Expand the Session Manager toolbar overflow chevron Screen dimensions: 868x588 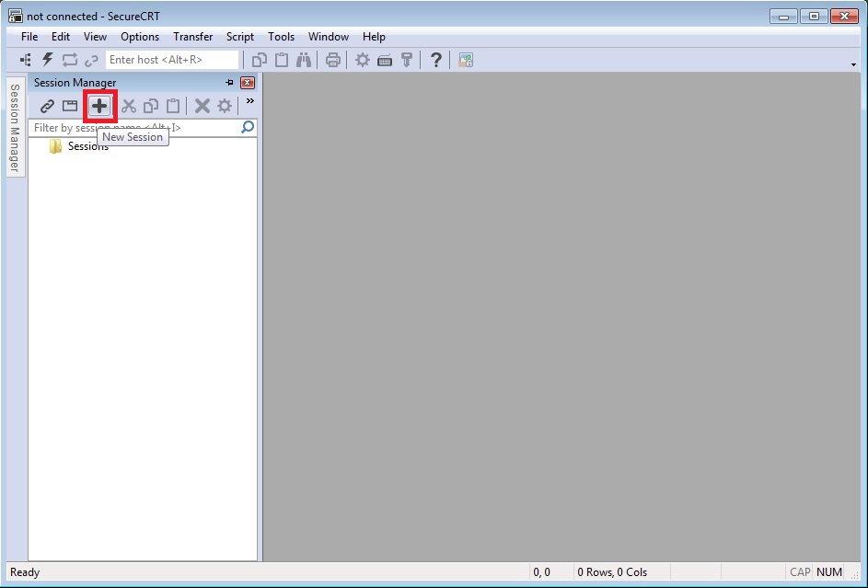(250, 100)
